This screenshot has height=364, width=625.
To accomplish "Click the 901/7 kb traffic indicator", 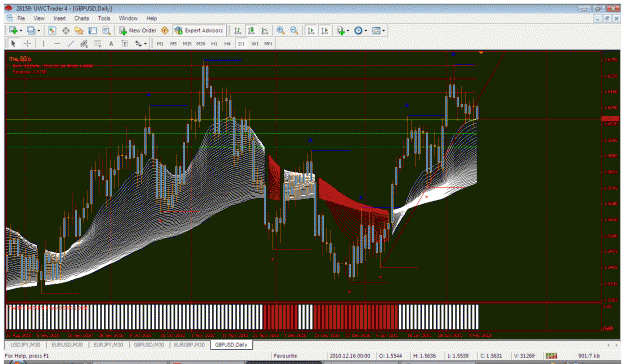I will 589,356.
